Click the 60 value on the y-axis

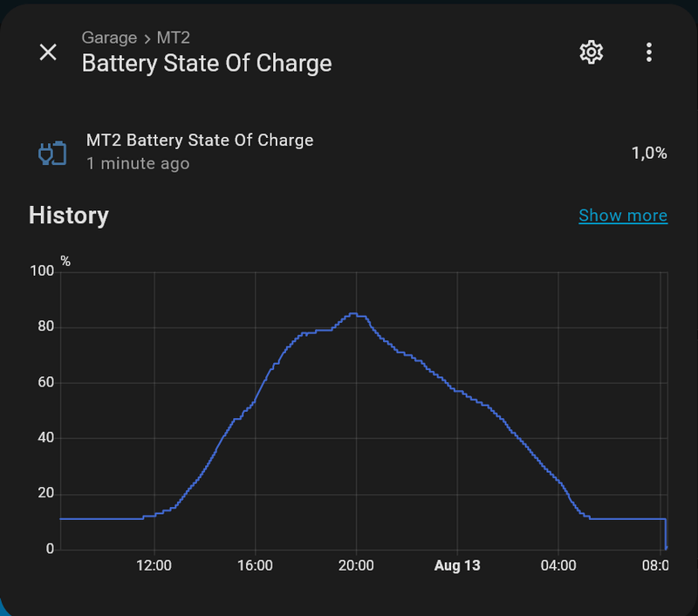(x=45, y=383)
